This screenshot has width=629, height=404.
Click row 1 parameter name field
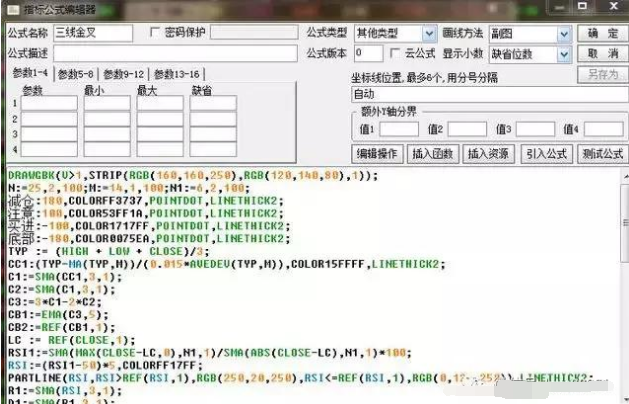(x=49, y=103)
